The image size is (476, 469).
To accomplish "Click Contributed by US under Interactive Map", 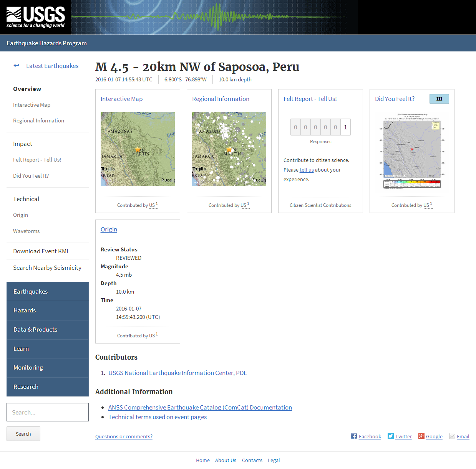I will 138,205.
